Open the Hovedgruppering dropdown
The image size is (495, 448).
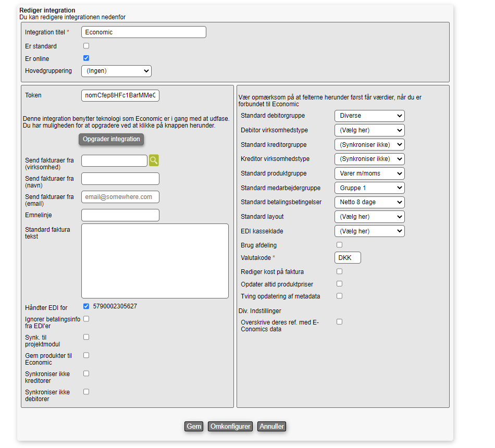[116, 71]
